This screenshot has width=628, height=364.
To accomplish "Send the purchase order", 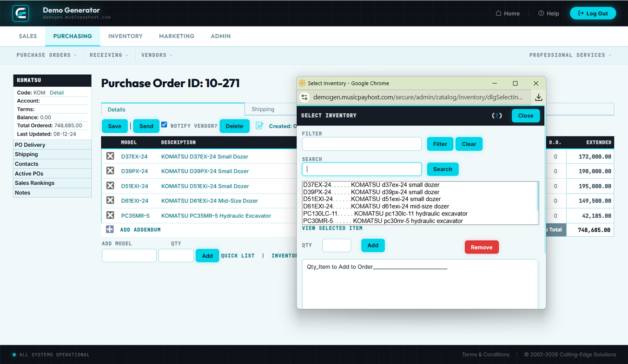I will click(146, 126).
